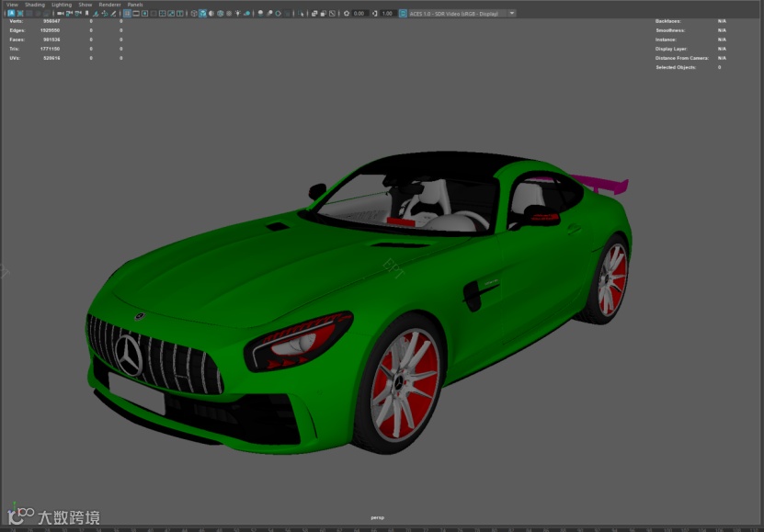Expand the Show menu
764x532 pixels.
[85, 5]
